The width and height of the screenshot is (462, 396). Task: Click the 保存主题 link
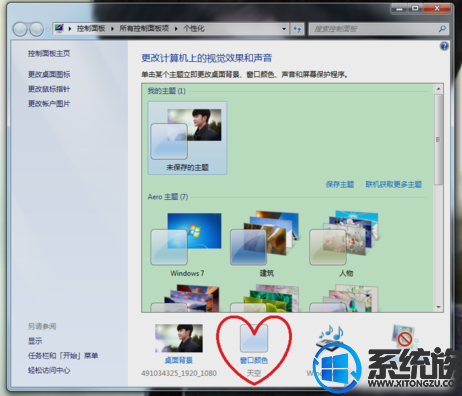tap(340, 184)
